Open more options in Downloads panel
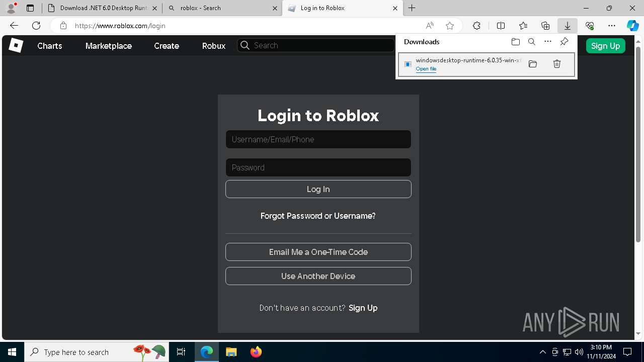Screen dimensions: 644x362 click(548, 42)
